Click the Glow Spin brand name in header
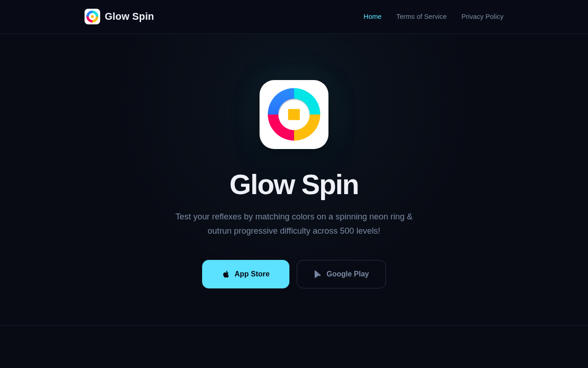This screenshot has height=368, width=588. pos(129,17)
